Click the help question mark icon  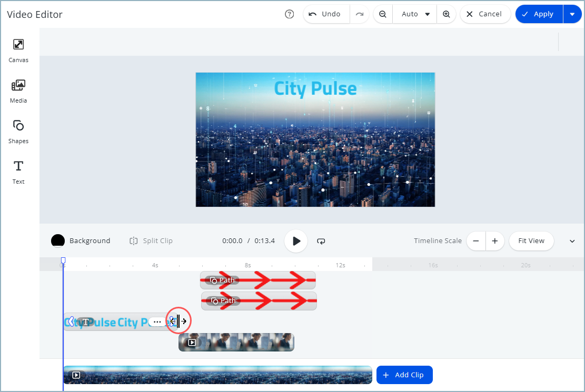click(x=289, y=14)
